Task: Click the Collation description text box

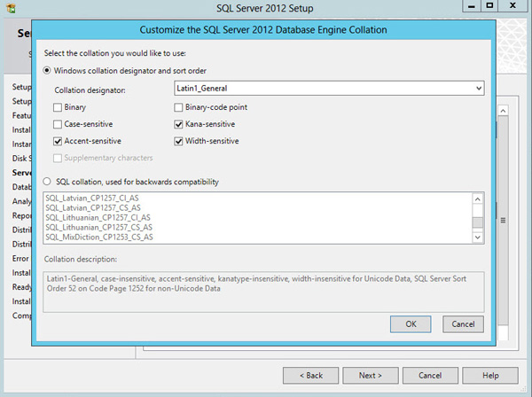Action: [x=263, y=292]
